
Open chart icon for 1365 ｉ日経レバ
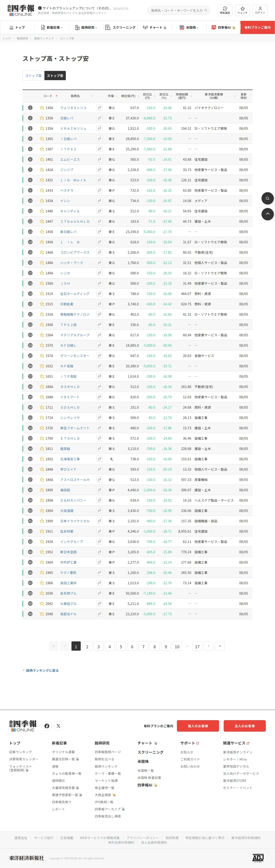99,139
